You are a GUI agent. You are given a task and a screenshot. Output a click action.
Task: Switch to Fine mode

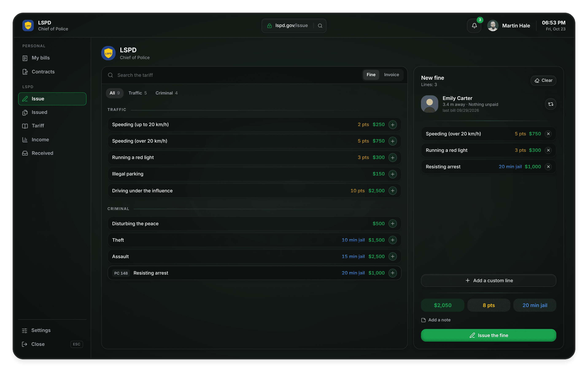(x=371, y=75)
